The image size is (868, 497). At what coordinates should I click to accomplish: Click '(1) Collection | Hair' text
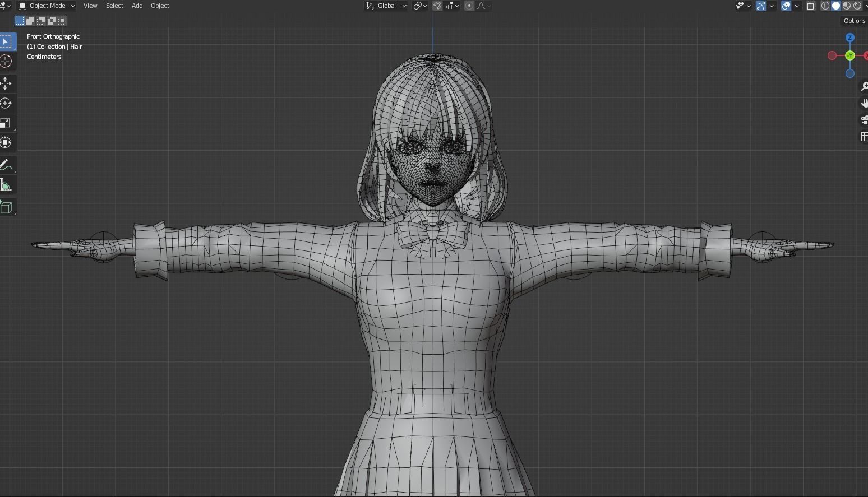click(54, 47)
